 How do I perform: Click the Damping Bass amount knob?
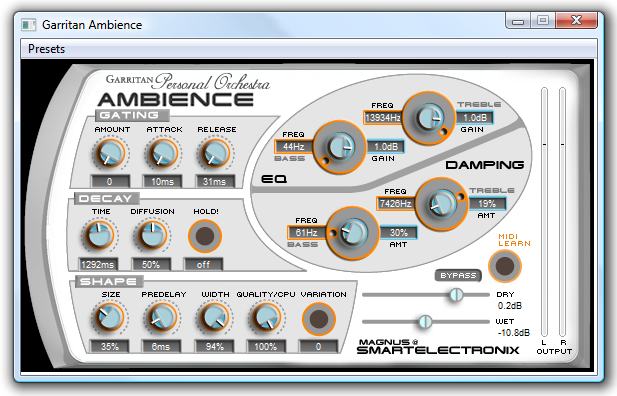click(353, 233)
